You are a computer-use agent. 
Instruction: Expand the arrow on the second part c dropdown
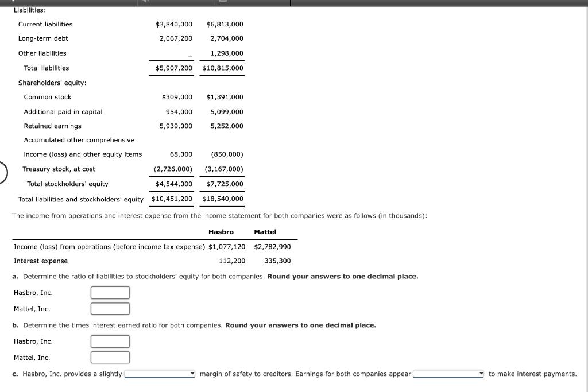tap(480, 374)
